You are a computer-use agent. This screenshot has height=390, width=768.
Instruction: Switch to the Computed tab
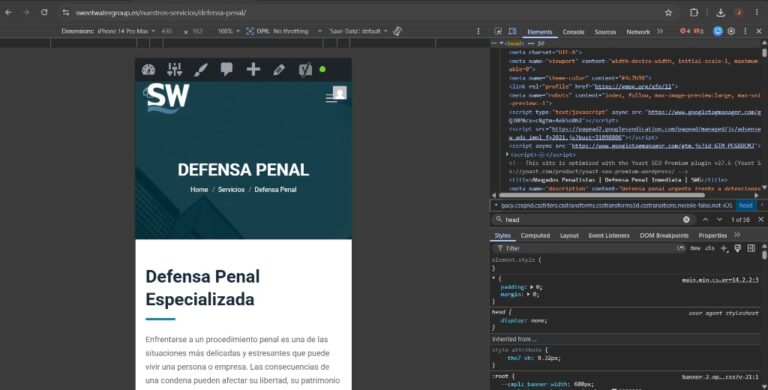pyautogui.click(x=535, y=236)
